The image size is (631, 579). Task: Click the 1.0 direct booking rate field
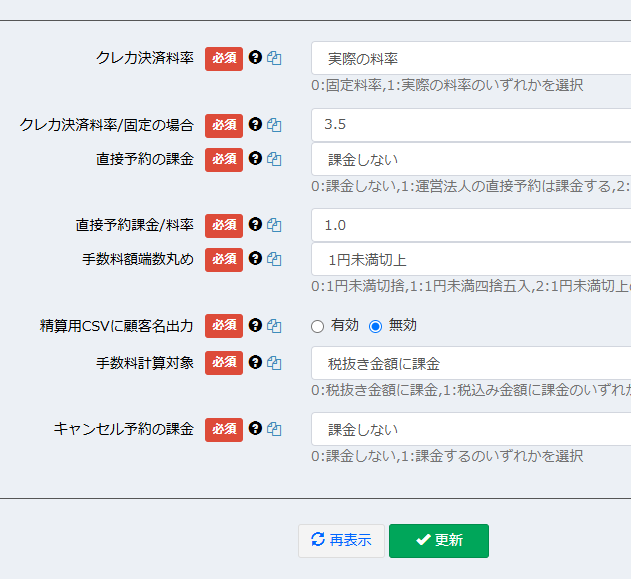(471, 225)
